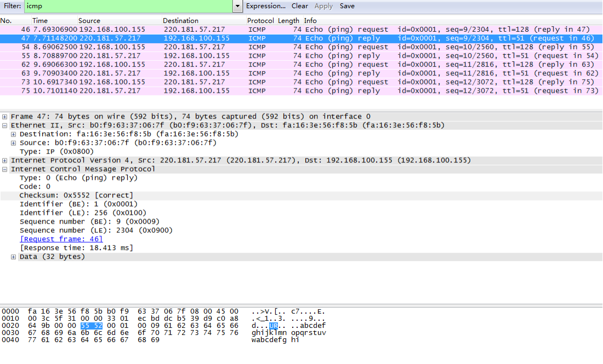Expand Internet Protocol Version 4 details
This screenshot has width=603, height=364.
tap(5, 160)
